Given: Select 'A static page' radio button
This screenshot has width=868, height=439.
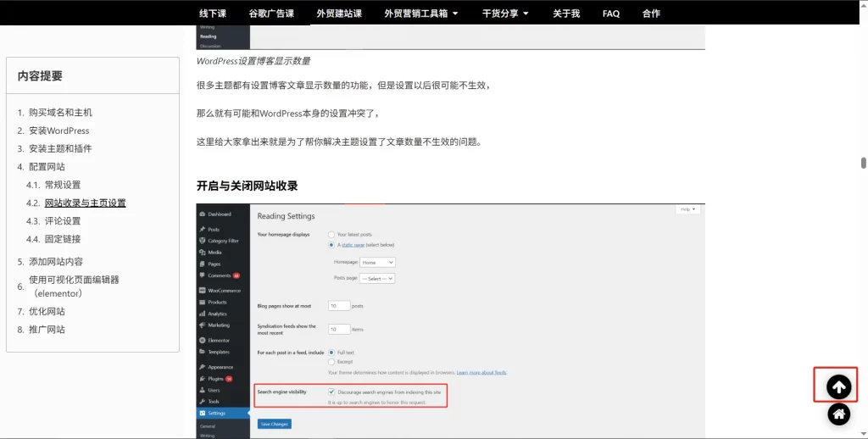Looking at the screenshot, I should point(331,245).
